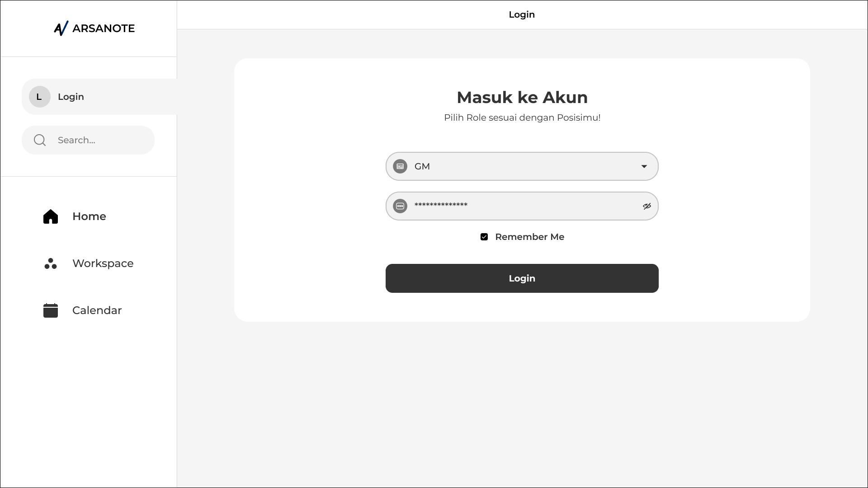The image size is (868, 488).
Task: Click into the Search... sidebar field
Action: pos(88,140)
